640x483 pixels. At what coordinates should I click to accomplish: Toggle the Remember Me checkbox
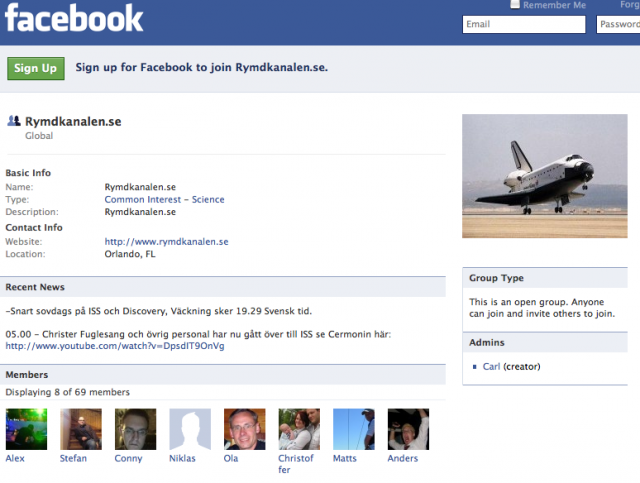(x=515, y=4)
